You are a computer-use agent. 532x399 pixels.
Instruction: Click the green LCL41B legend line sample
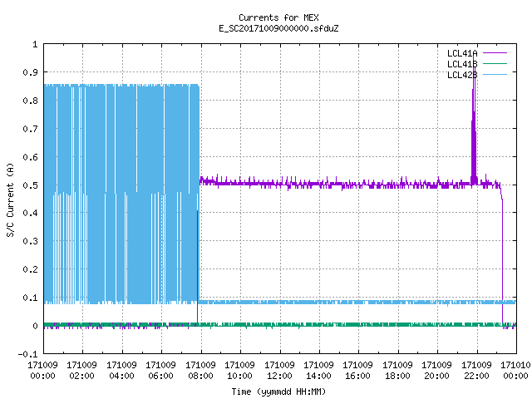click(495, 63)
